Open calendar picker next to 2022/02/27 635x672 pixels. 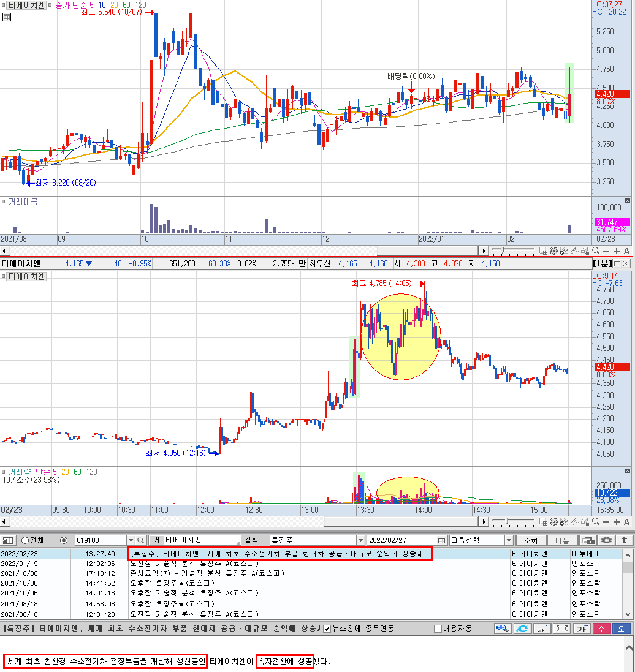[x=441, y=540]
